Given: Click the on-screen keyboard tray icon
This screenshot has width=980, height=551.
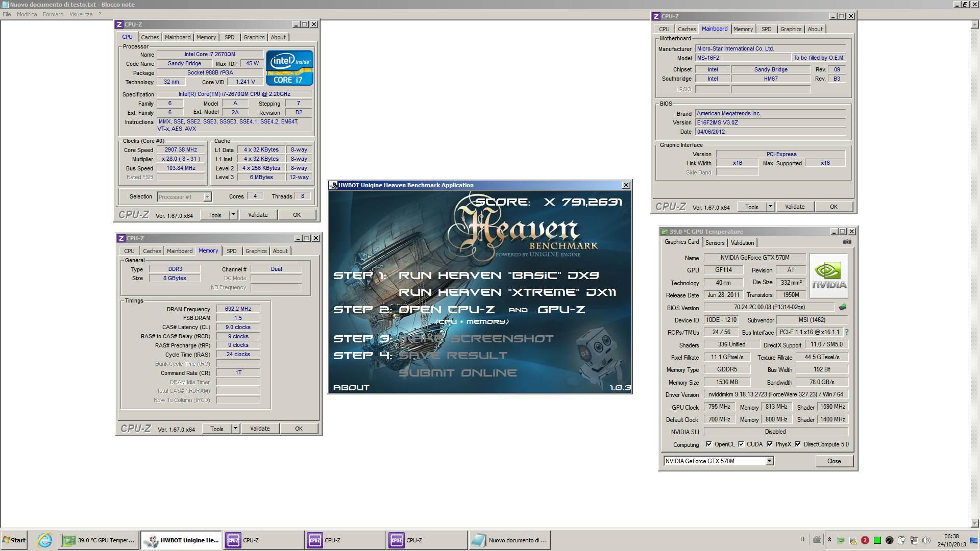Looking at the screenshot, I should pyautogui.click(x=817, y=540).
